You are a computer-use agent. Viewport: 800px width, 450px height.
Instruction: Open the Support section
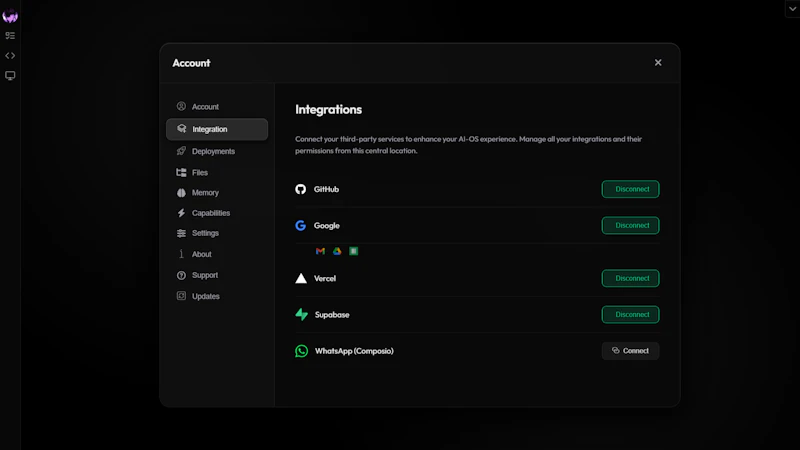coord(217,275)
